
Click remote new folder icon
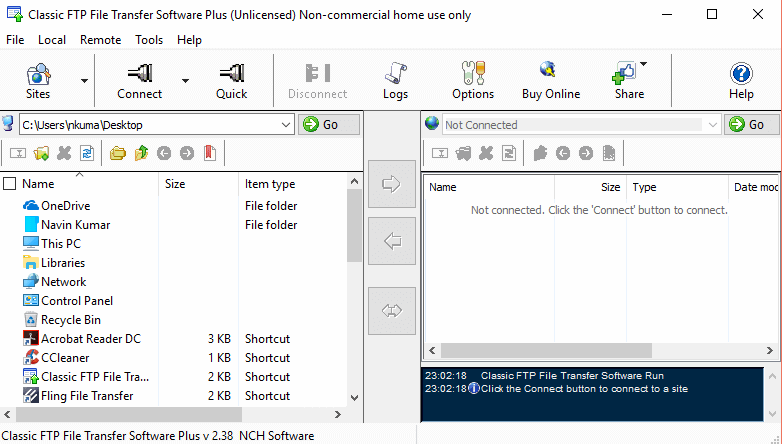tap(463, 153)
